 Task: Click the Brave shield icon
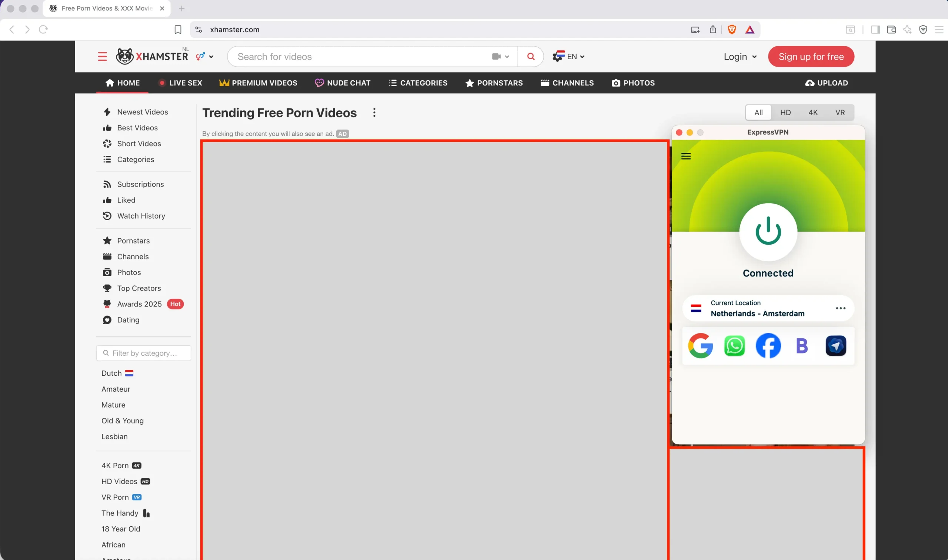coord(732,29)
